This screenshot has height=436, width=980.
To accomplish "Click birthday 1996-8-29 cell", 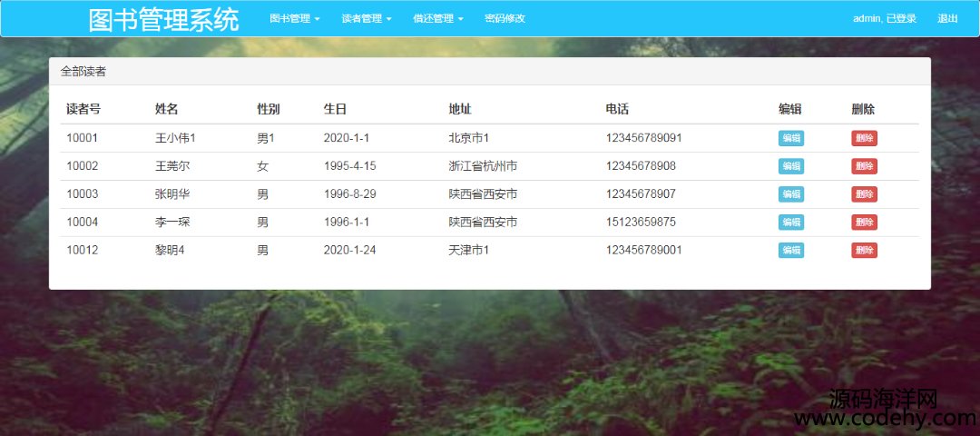I will (349, 193).
